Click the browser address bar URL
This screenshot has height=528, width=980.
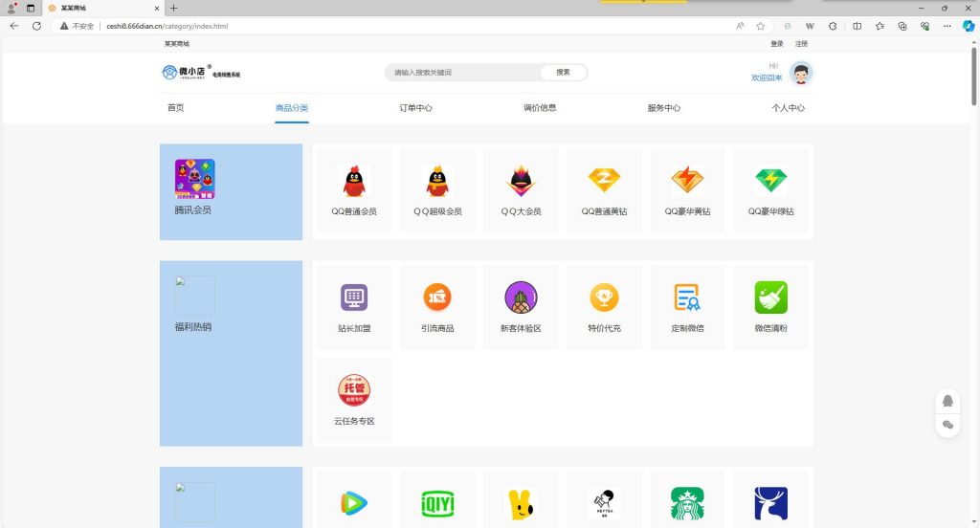click(167, 26)
